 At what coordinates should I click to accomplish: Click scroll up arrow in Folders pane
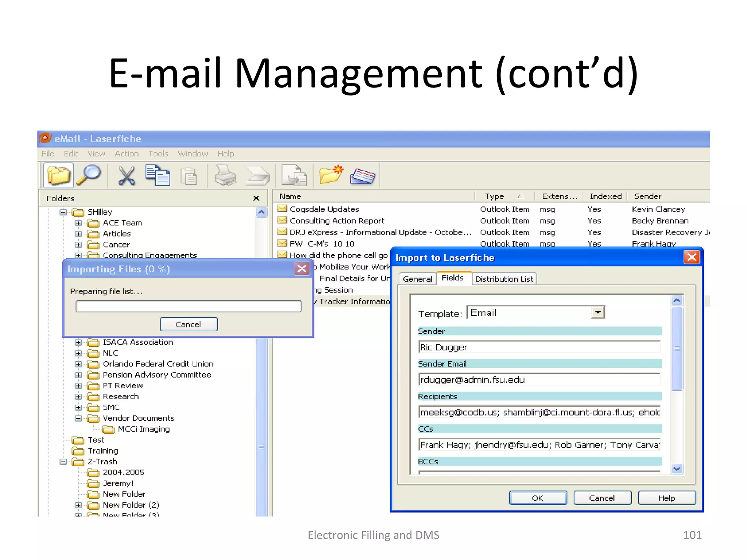(262, 212)
